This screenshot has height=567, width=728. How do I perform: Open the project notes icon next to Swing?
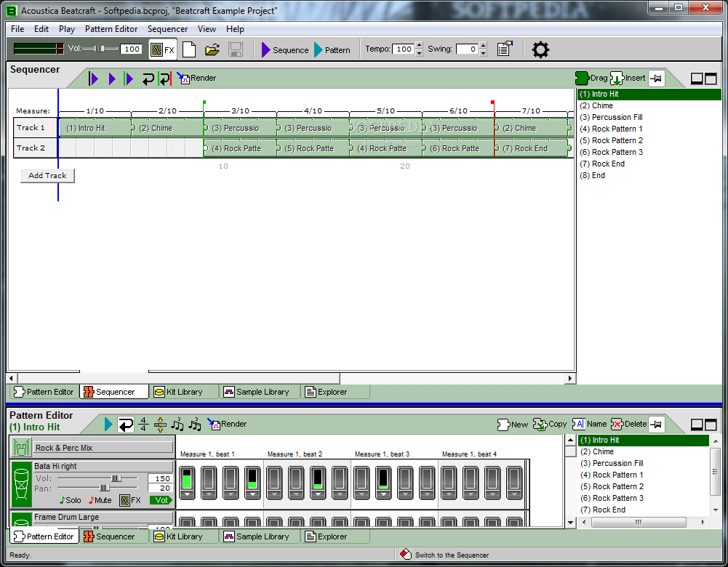[505, 49]
